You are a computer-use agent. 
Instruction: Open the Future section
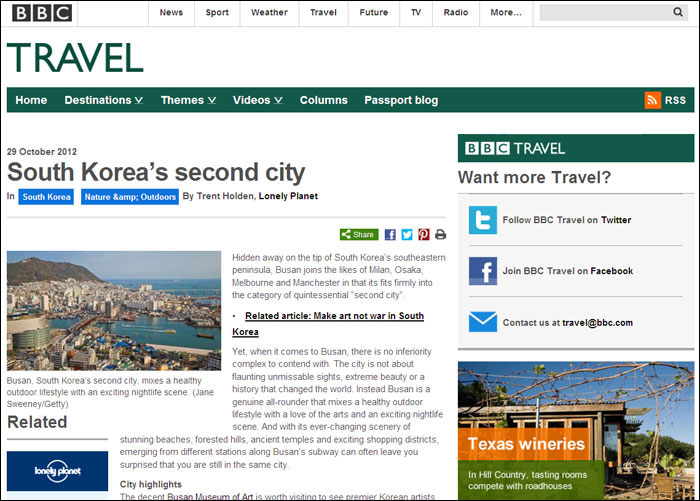pos(374,13)
